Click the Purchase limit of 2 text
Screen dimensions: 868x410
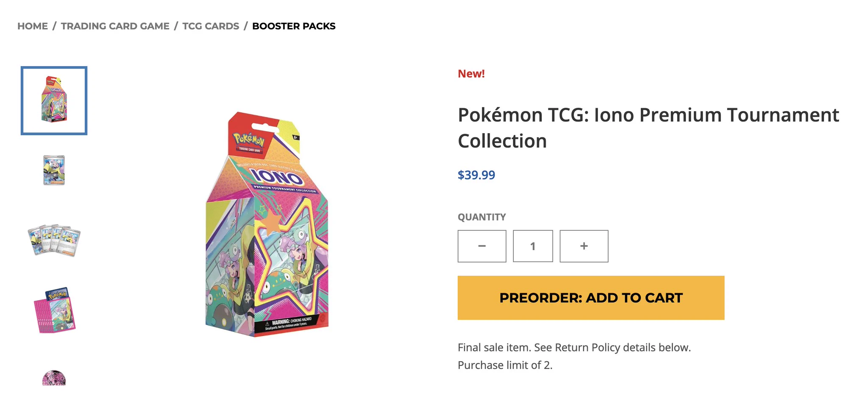coord(505,365)
